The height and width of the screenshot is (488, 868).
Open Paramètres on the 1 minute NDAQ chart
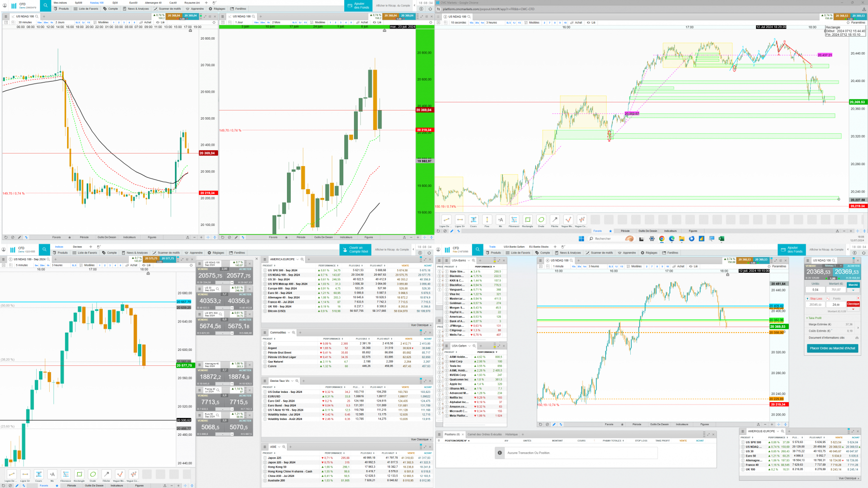click(777, 266)
